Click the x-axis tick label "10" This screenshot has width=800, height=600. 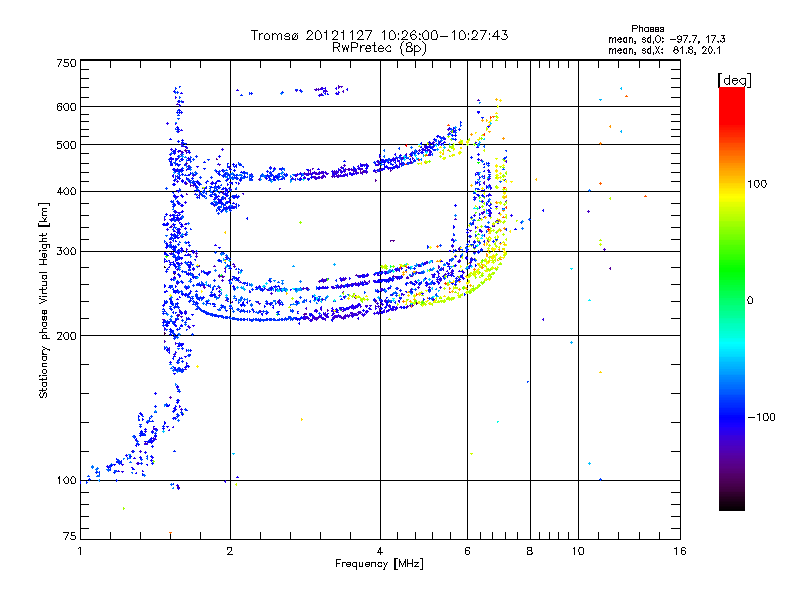[x=578, y=551]
